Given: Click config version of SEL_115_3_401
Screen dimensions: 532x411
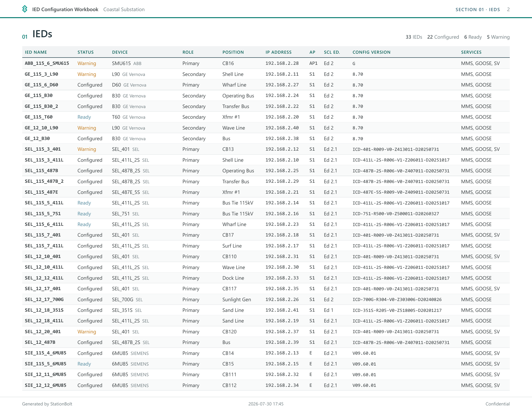Looking at the screenshot, I should pyautogui.click(x=396, y=149).
